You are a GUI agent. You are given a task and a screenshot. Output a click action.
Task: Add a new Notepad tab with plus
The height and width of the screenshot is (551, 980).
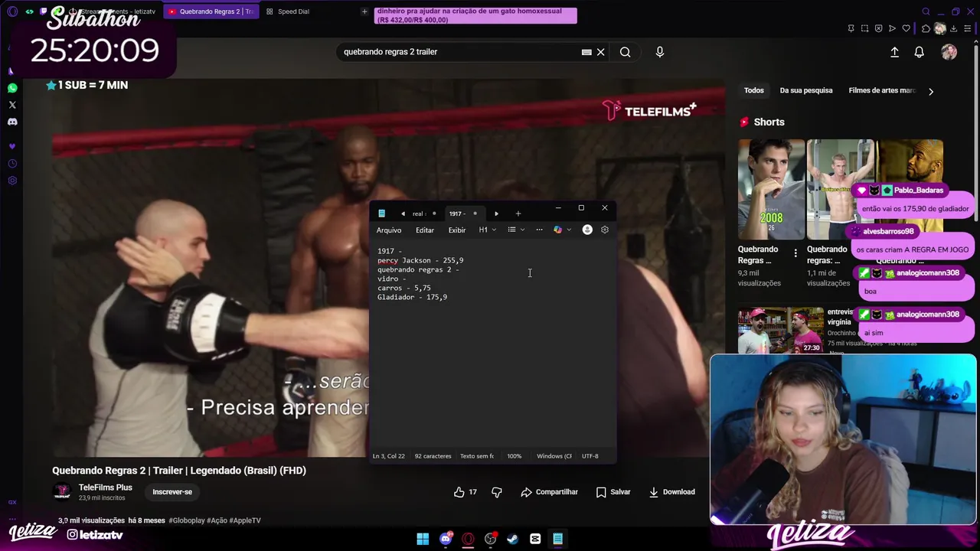518,214
